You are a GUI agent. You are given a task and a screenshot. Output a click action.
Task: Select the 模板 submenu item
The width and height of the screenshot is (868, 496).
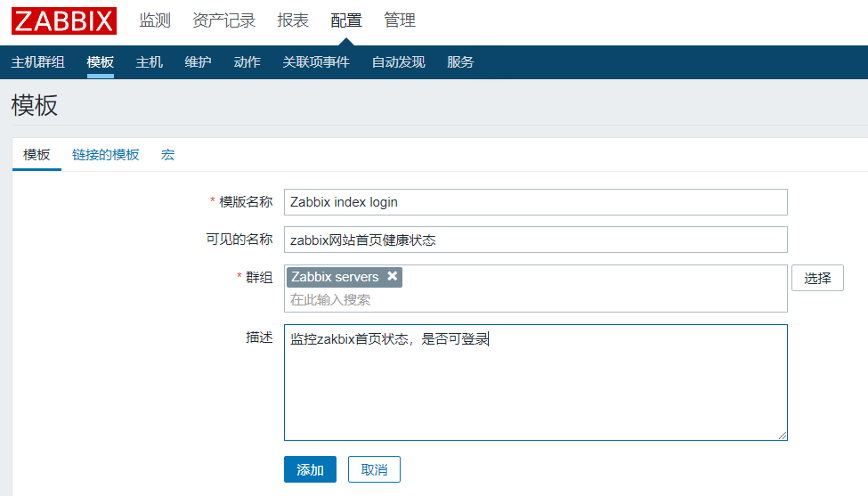coord(101,62)
